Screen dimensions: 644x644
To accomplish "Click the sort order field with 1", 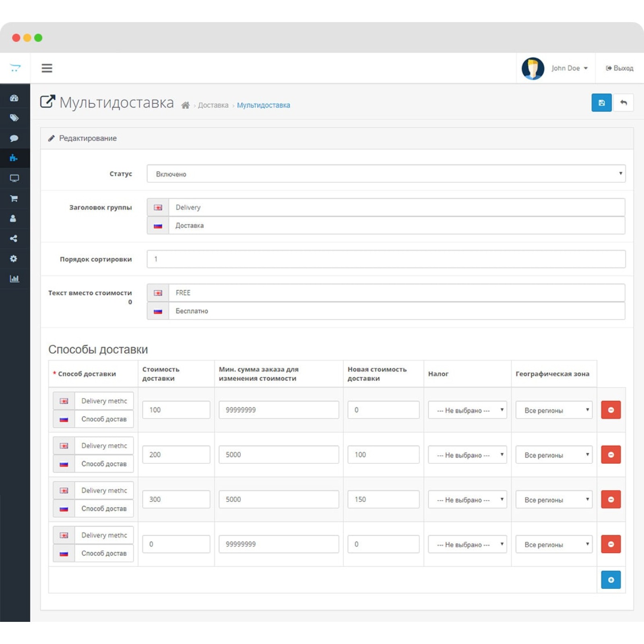I will coord(386,259).
